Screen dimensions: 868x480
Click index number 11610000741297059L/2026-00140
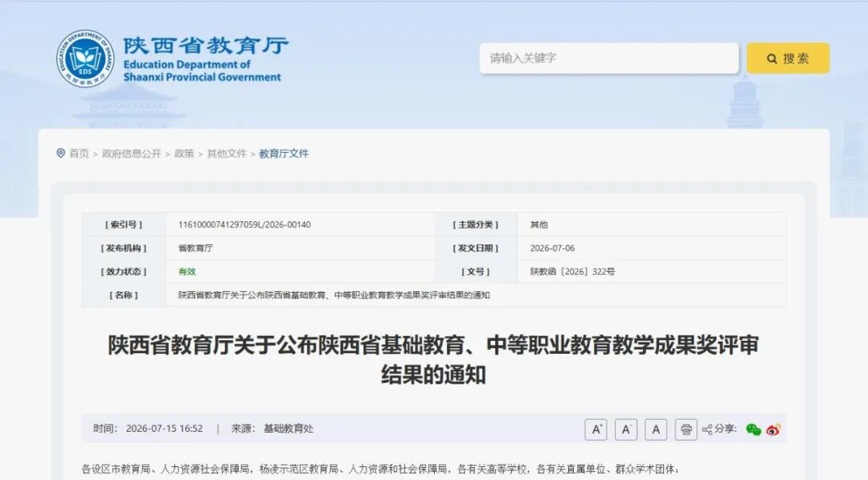pos(244,225)
